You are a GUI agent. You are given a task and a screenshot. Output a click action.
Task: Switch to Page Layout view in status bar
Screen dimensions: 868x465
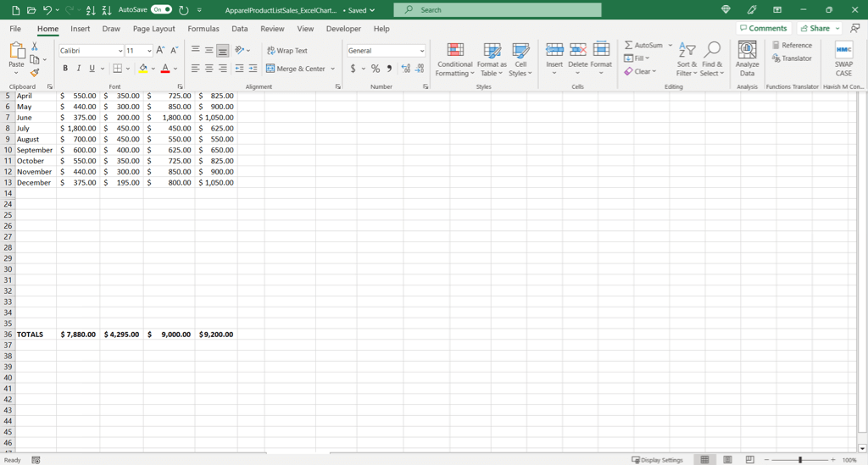[x=727, y=460]
